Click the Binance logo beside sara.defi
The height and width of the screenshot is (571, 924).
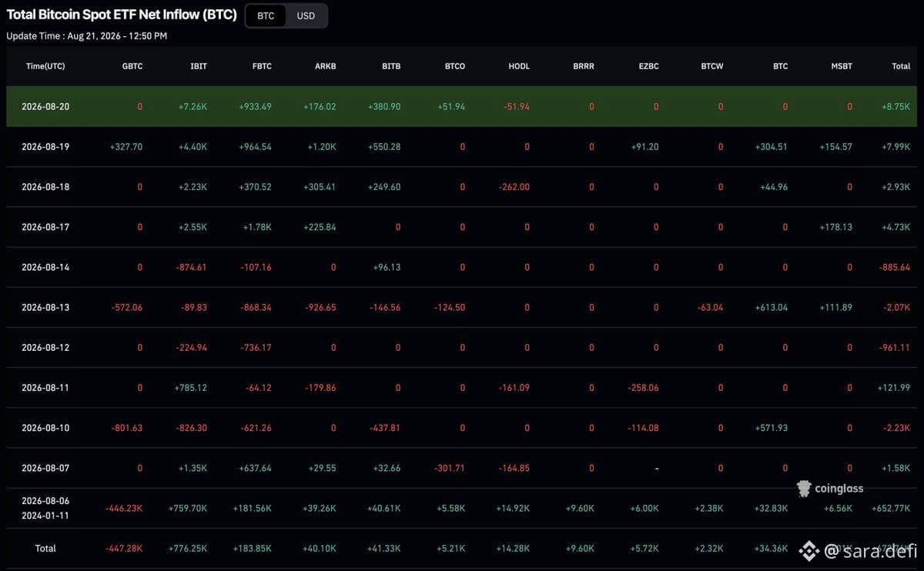[808, 550]
